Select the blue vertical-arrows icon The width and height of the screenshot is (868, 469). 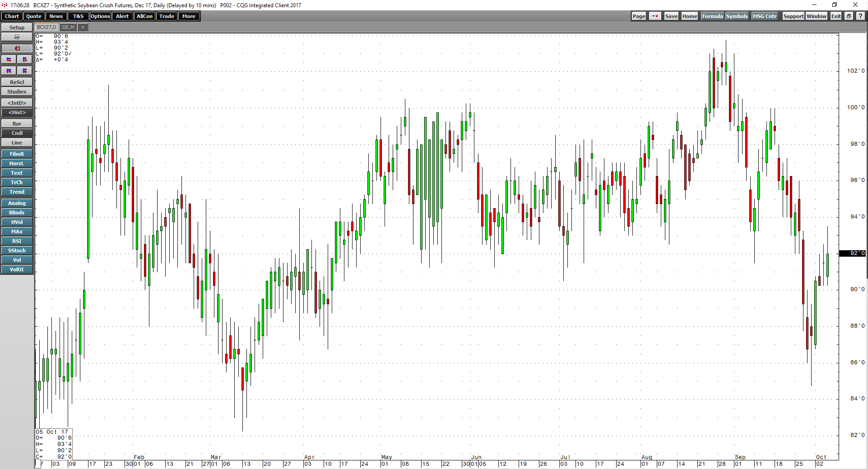[24, 59]
